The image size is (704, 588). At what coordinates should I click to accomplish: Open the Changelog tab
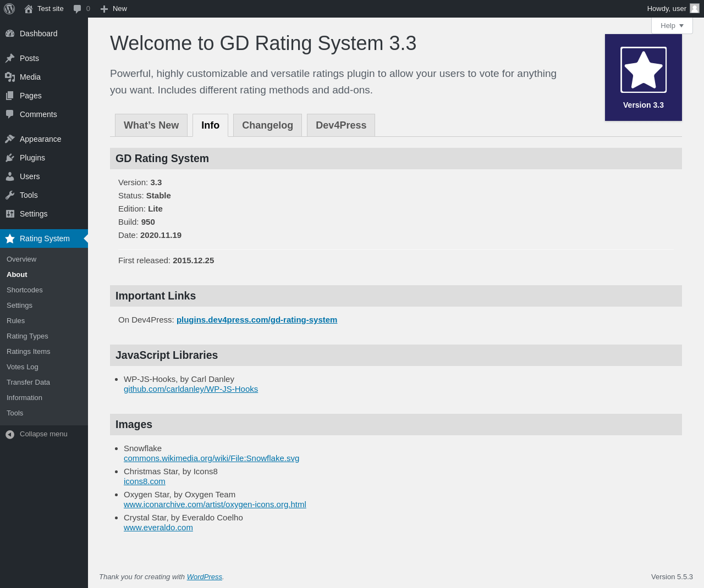point(267,125)
